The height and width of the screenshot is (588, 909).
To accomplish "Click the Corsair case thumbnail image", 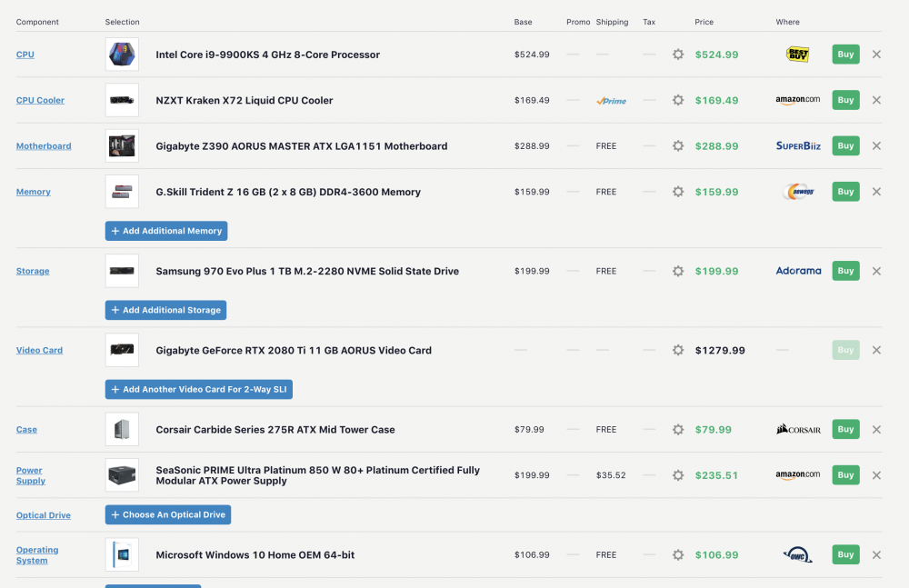I will pyautogui.click(x=122, y=429).
